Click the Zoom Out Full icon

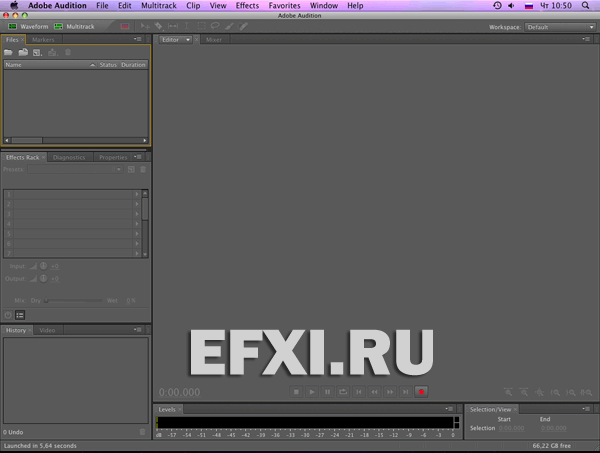[x=540, y=392]
